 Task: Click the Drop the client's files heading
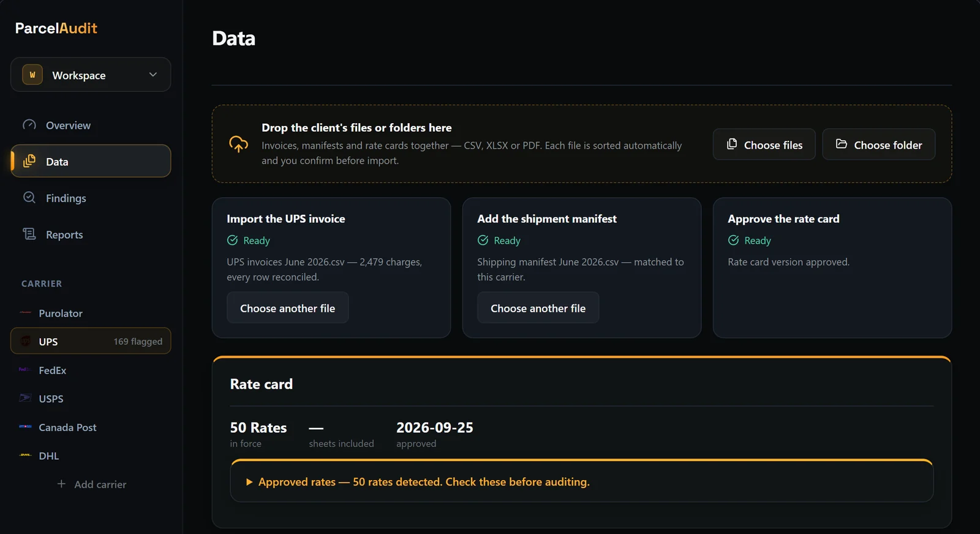[x=356, y=127]
